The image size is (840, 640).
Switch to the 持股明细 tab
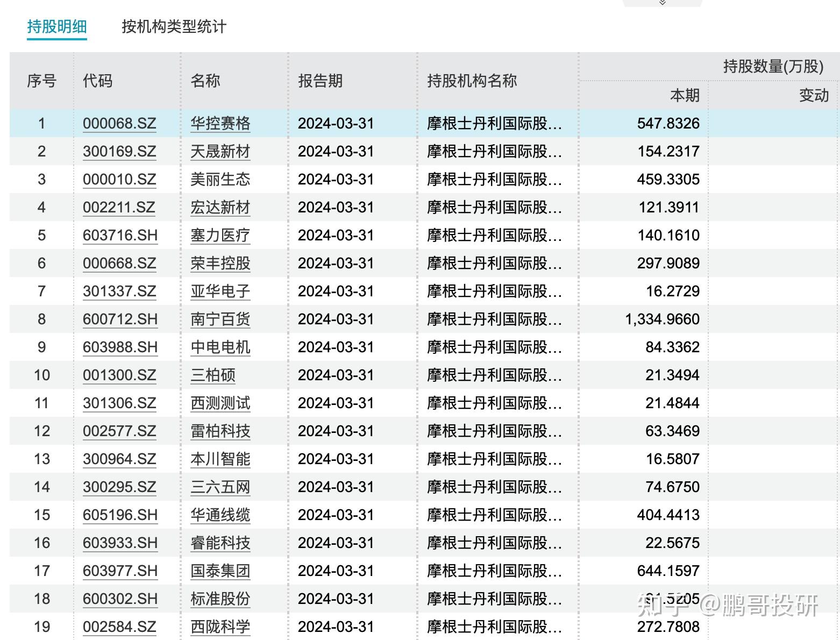coord(57,26)
